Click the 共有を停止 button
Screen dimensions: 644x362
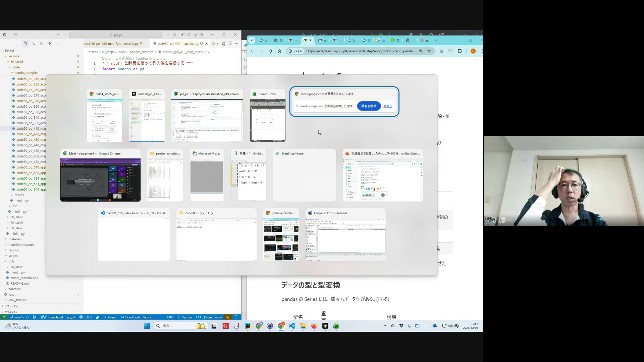pos(369,106)
